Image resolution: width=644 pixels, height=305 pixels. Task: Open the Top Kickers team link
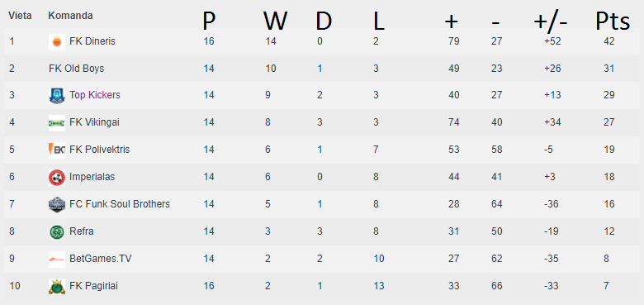[95, 95]
